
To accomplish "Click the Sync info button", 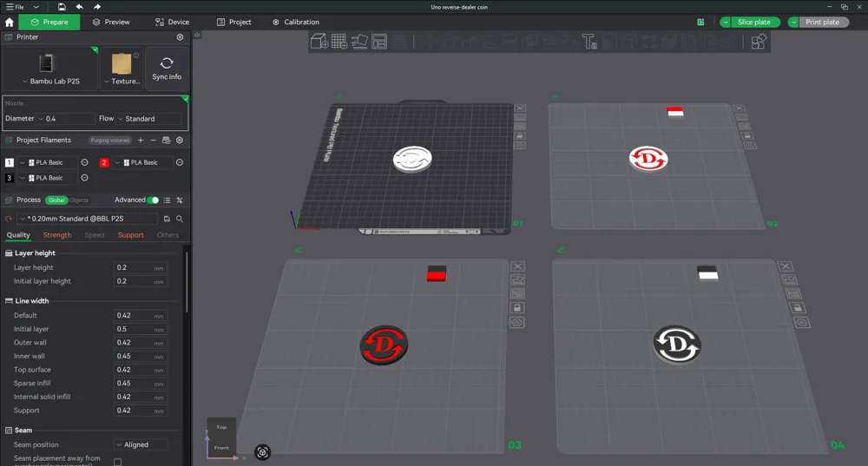I will click(167, 68).
